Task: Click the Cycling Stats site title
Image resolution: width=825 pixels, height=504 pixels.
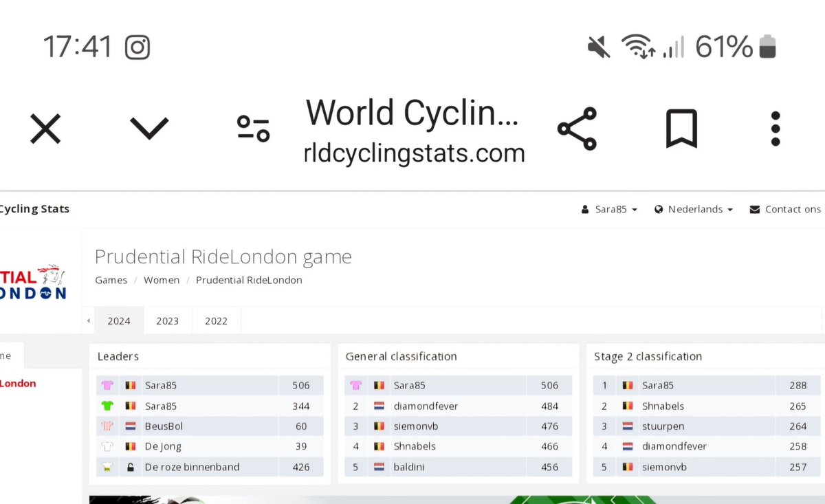Action: coord(34,209)
